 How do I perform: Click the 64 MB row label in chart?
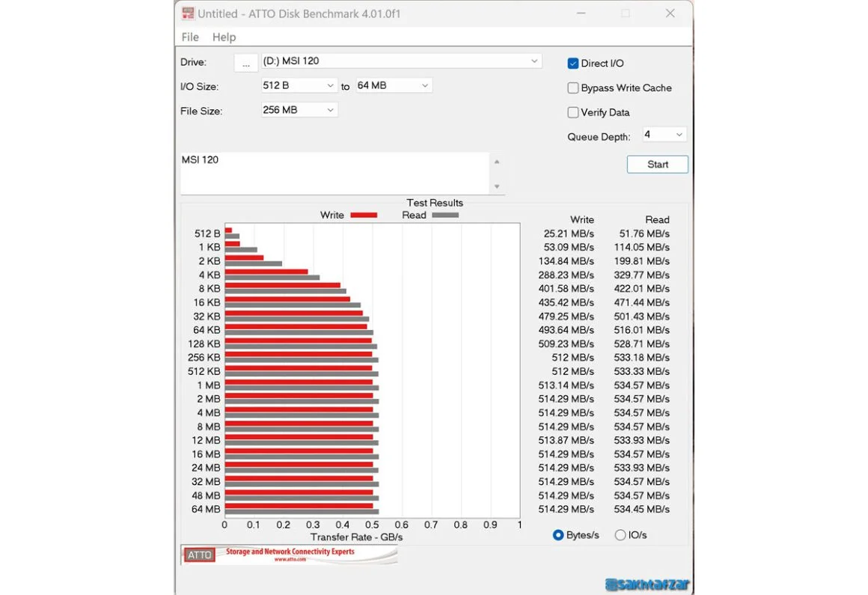[x=206, y=509]
